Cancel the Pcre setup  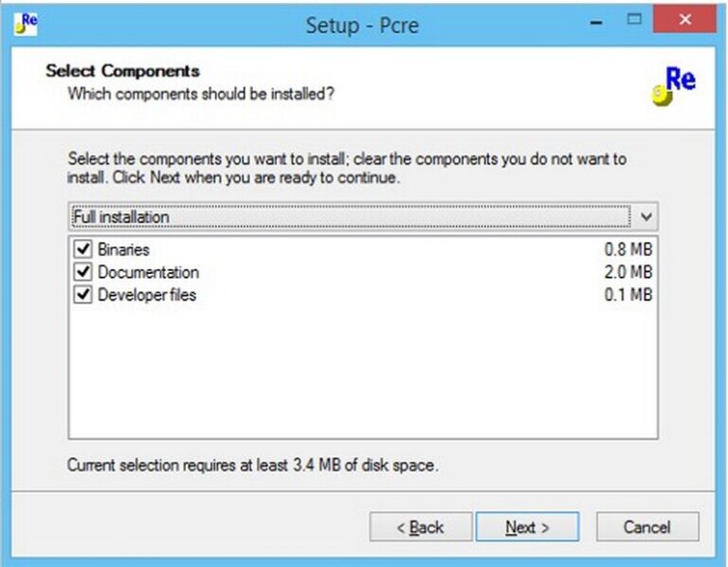click(x=647, y=526)
